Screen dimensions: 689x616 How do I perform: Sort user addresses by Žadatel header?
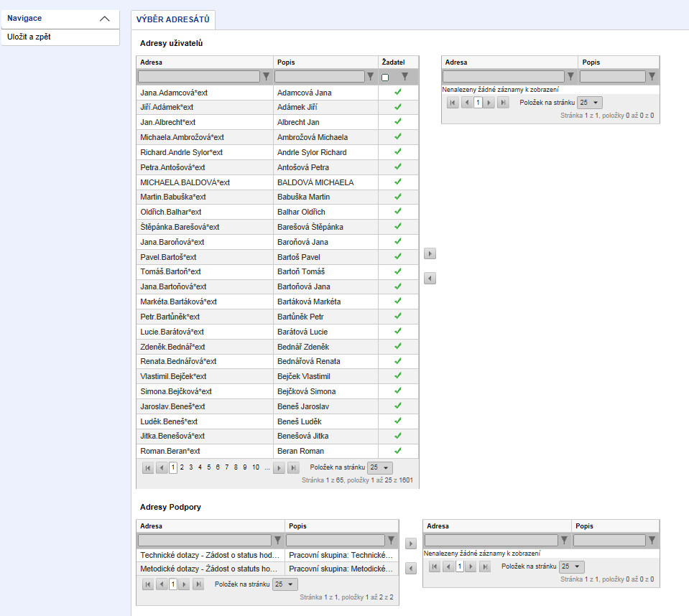[393, 62]
